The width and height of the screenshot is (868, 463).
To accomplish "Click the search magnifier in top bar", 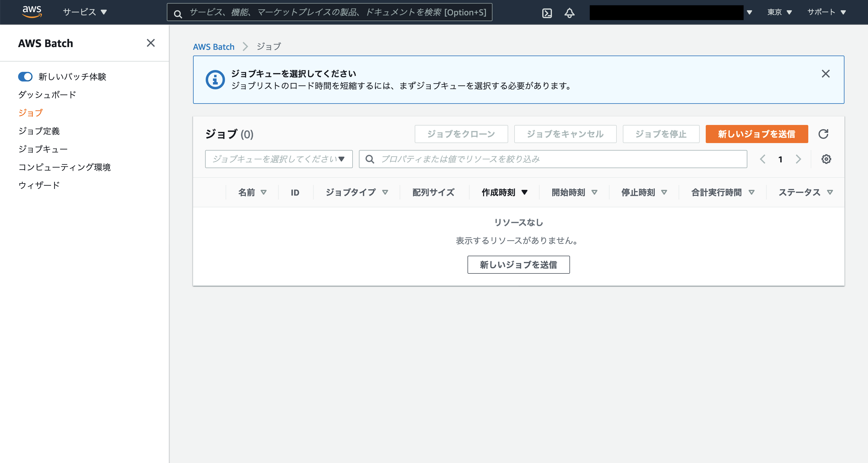I will click(x=178, y=14).
